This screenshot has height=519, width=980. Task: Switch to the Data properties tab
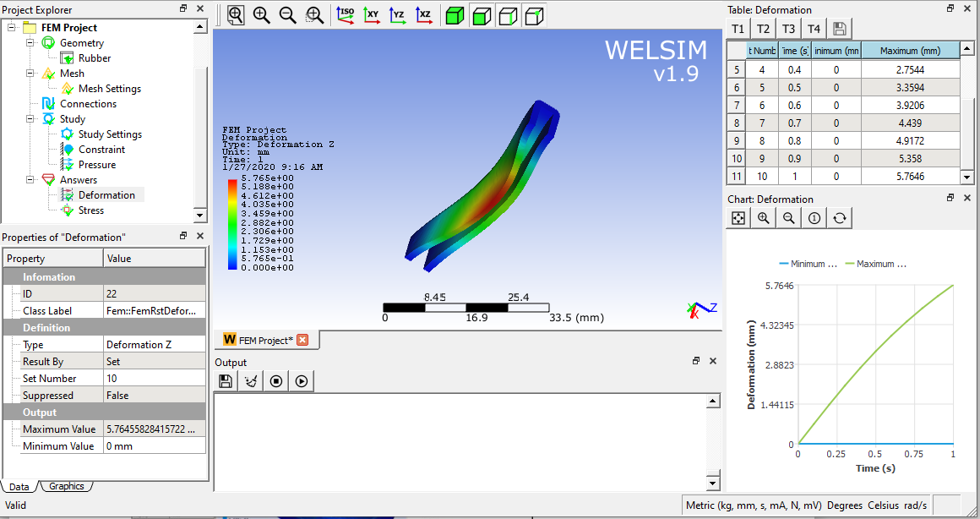click(x=19, y=487)
